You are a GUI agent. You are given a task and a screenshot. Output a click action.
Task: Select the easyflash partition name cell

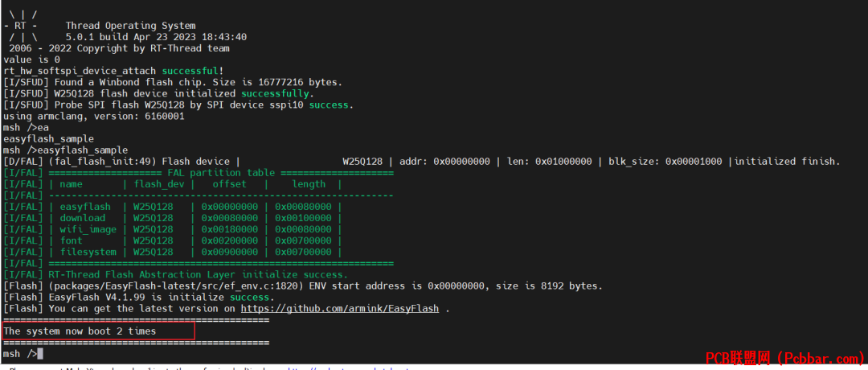coord(85,207)
